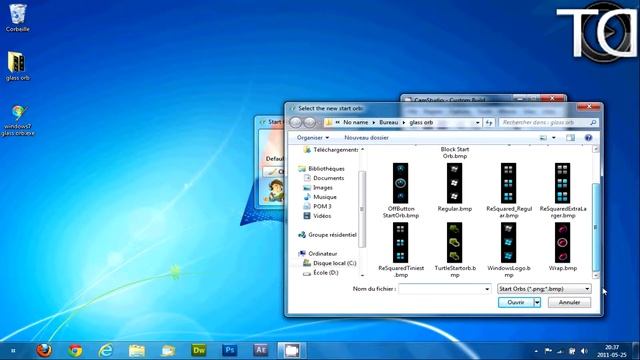
Task: Open After Effects from the taskbar
Action: [x=261, y=350]
